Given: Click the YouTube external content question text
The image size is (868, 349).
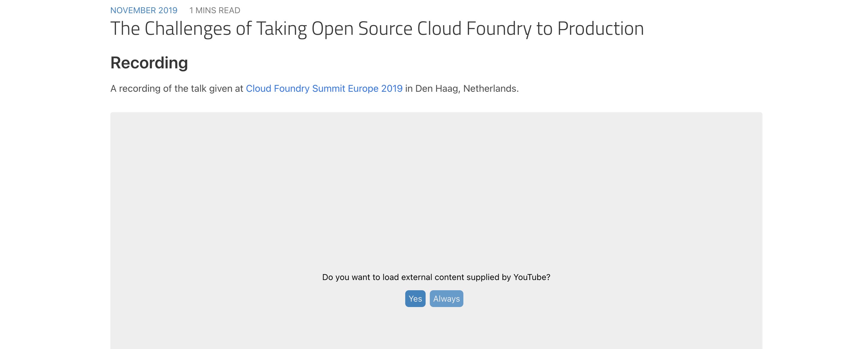Looking at the screenshot, I should pyautogui.click(x=436, y=277).
